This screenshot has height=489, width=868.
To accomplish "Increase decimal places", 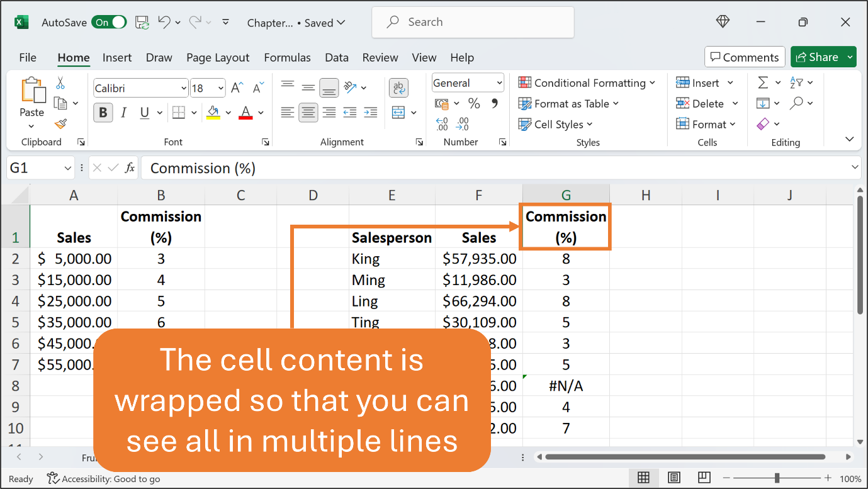I will (x=442, y=124).
